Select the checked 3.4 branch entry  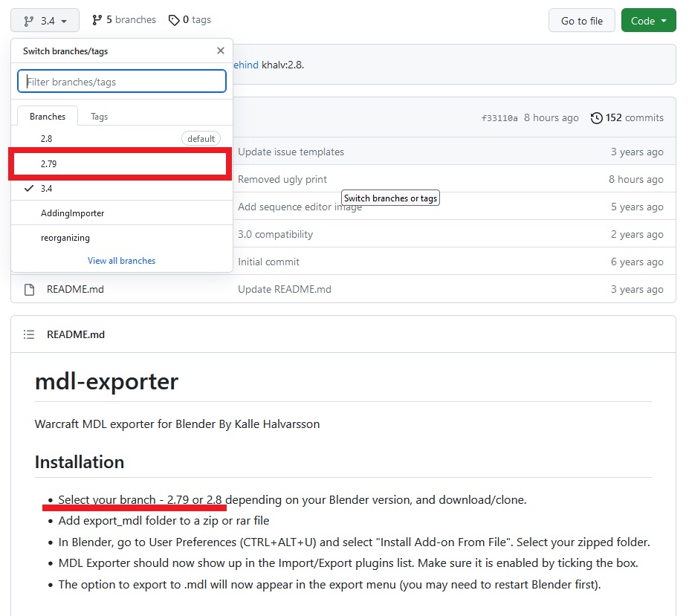[x=122, y=189]
